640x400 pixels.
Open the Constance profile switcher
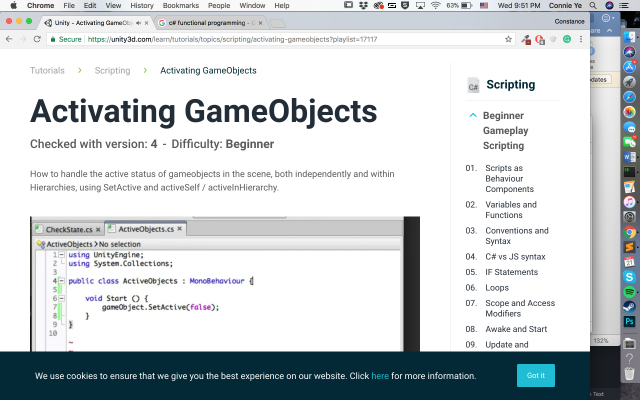(569, 21)
